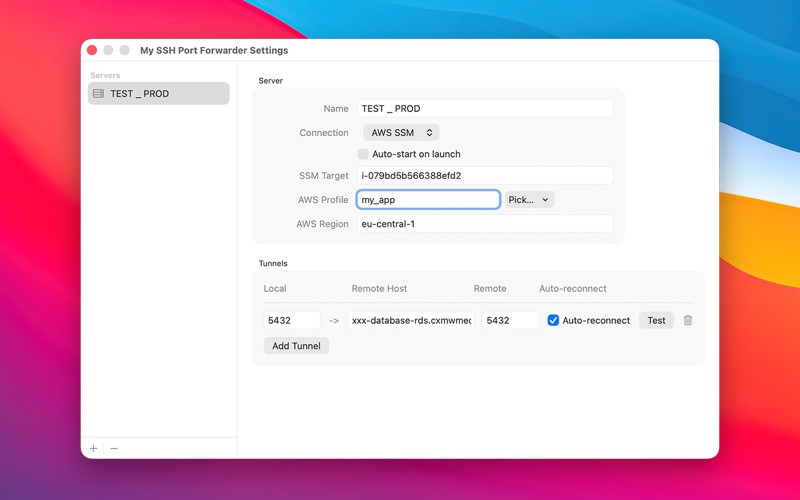Click the Add Tunnel button
This screenshot has height=500, width=800.
[x=296, y=346]
